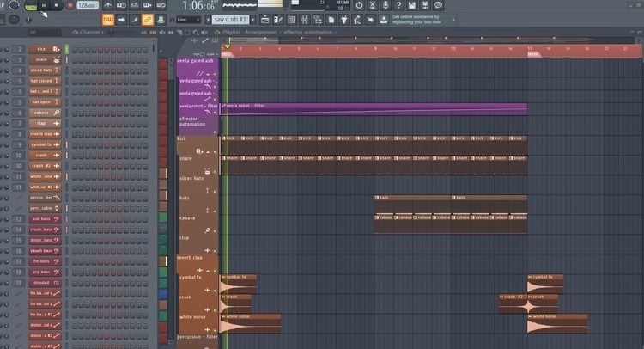This screenshot has width=644, height=349.
Task: Stop playback with the Stop button
Action: (x=57, y=5)
